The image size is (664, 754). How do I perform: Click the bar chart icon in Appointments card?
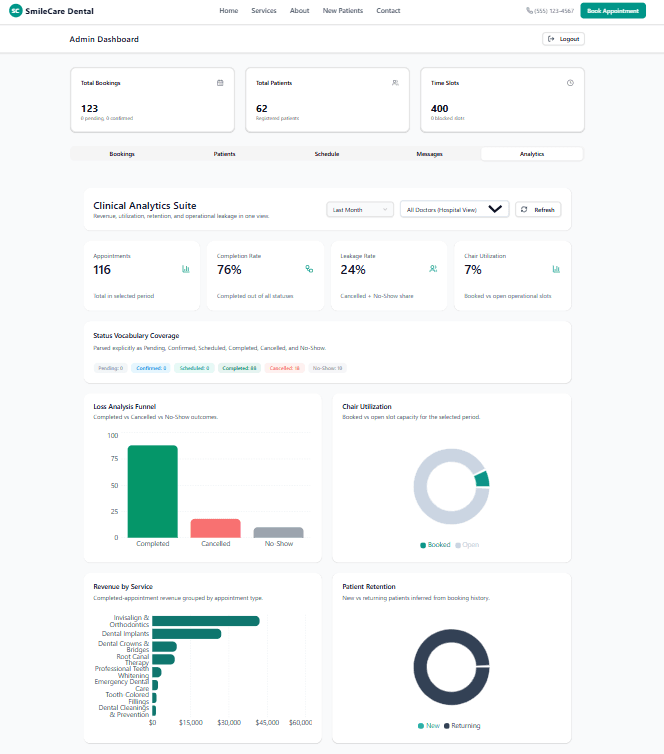point(186,269)
